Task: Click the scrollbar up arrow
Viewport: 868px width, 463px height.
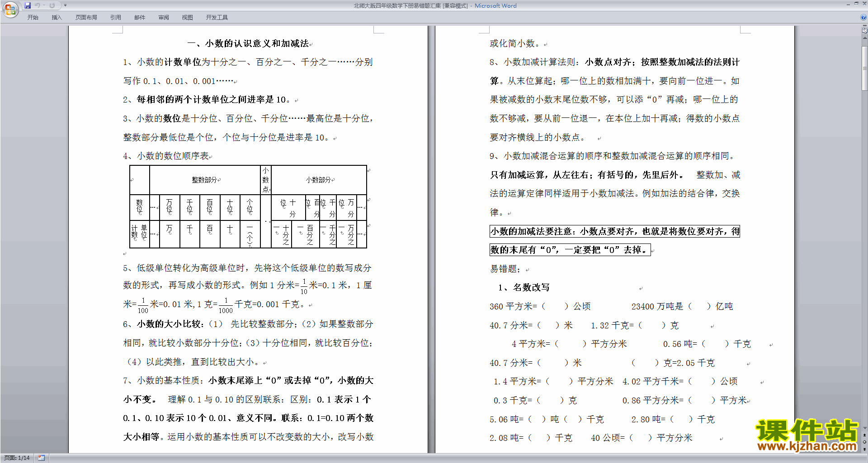Action: click(x=865, y=38)
